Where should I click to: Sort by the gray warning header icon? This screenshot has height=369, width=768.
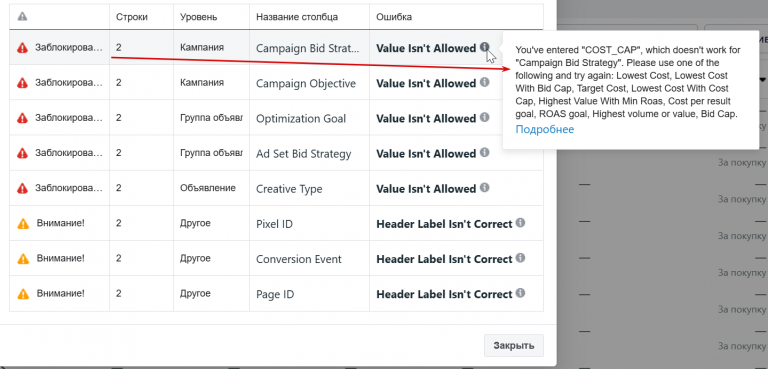[23, 17]
